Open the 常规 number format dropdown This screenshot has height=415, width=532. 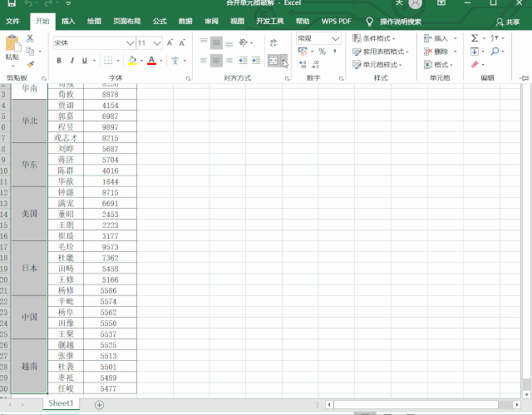[x=336, y=38]
